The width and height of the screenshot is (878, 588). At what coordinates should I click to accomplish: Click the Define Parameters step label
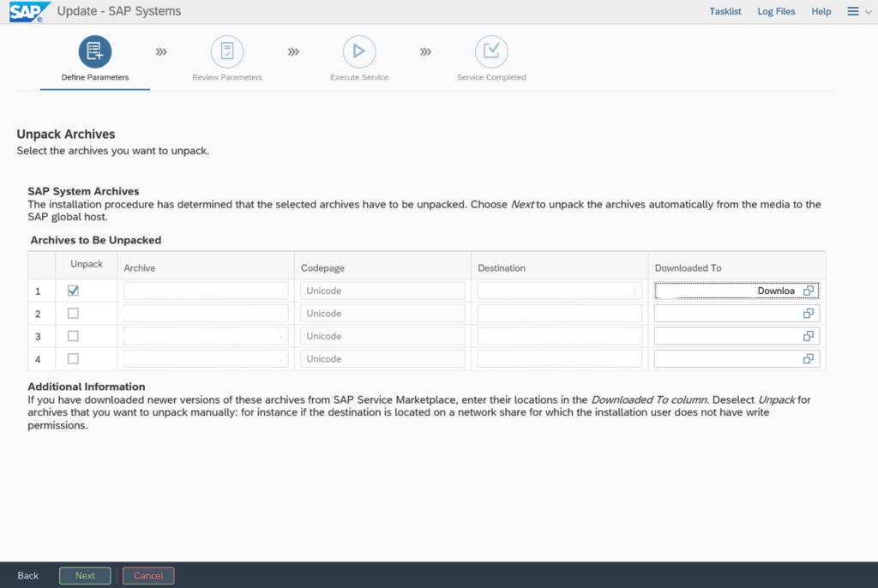[x=95, y=77]
